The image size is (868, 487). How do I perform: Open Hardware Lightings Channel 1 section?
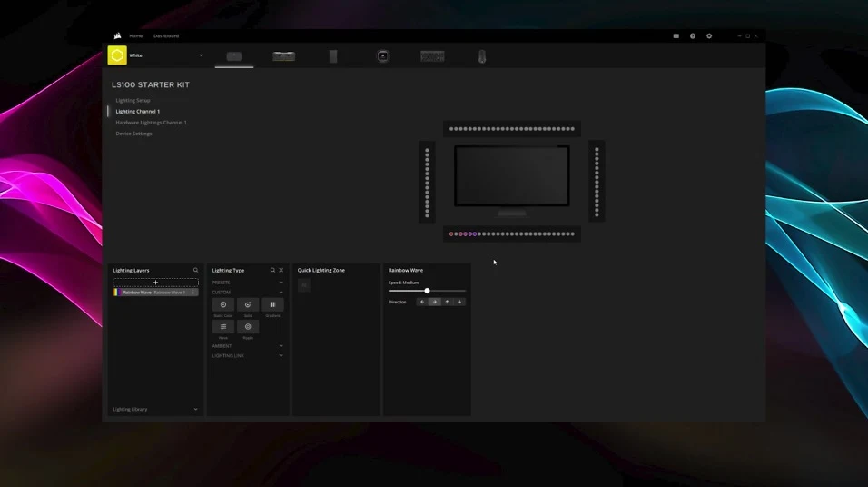point(151,123)
